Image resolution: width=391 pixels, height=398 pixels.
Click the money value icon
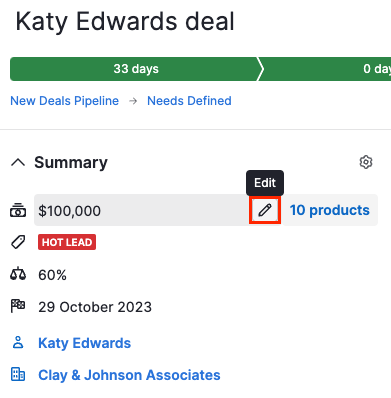click(18, 210)
